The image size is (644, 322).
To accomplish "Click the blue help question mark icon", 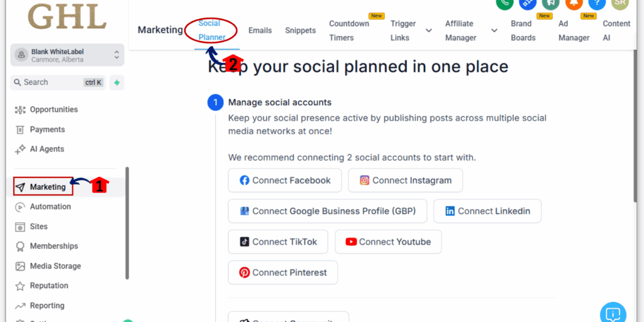I will (597, 3).
